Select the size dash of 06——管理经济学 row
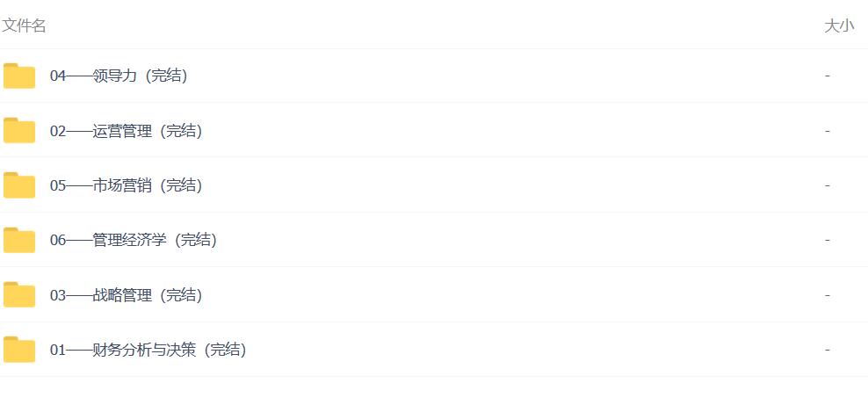The width and height of the screenshot is (868, 405). pyautogui.click(x=827, y=240)
